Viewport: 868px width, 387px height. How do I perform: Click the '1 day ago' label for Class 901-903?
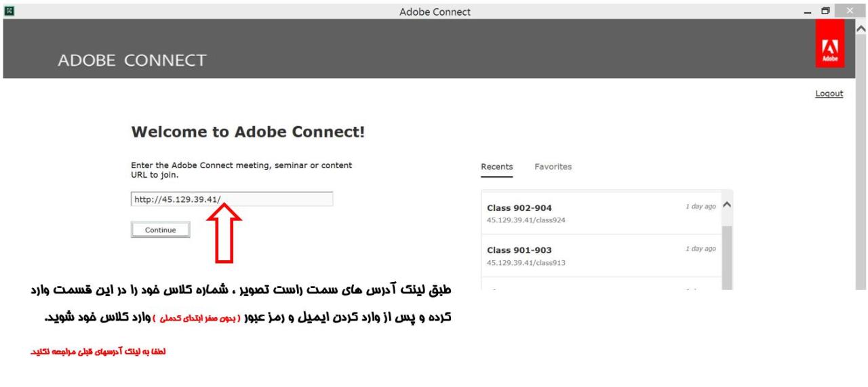[701, 249]
